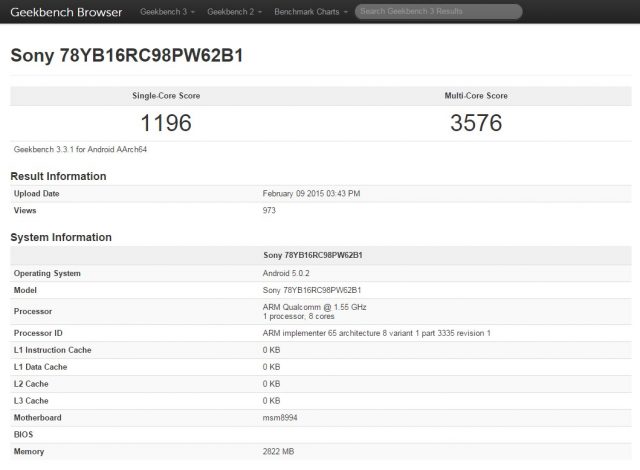Screen dimensions: 640x470
Task: Click the L1 Instruction Cache label
Action: (52, 350)
